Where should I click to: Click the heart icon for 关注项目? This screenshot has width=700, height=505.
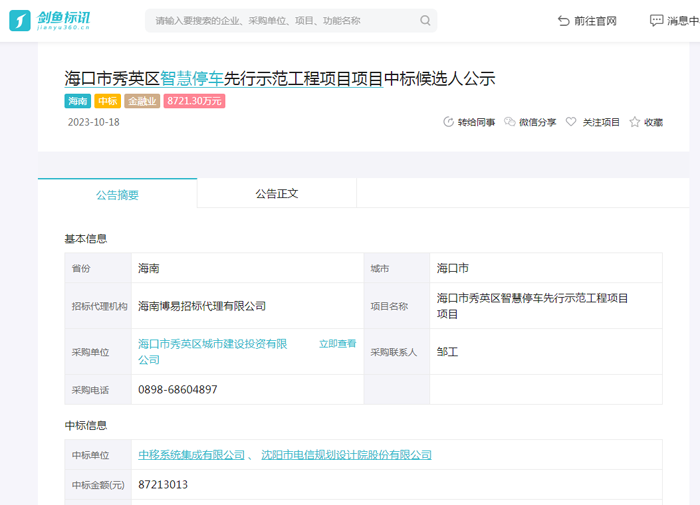571,122
